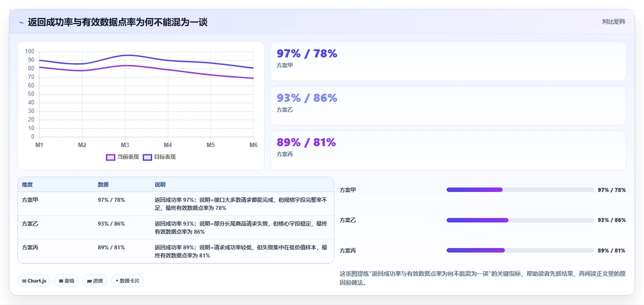Toggle the 当前表现 legend swatch in the chart
This screenshot has height=305, width=644.
tap(111, 157)
